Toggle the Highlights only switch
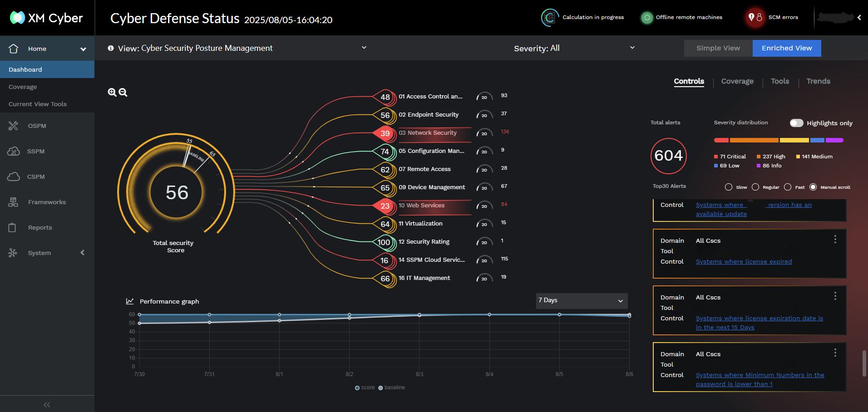 point(796,123)
